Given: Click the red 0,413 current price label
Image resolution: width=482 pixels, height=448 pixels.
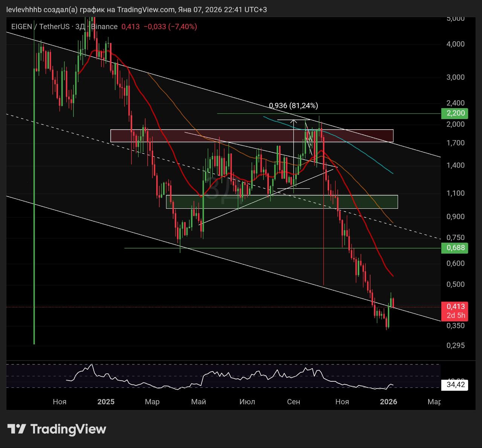Looking at the screenshot, I should [x=455, y=307].
